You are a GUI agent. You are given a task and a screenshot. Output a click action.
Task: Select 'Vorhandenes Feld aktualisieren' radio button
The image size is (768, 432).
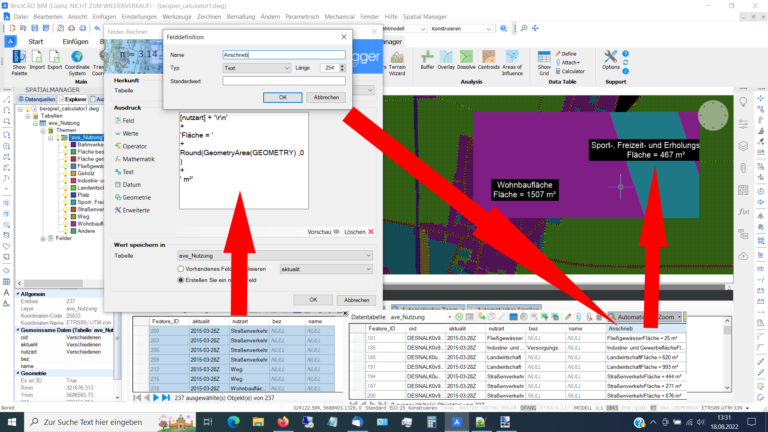[x=180, y=269]
